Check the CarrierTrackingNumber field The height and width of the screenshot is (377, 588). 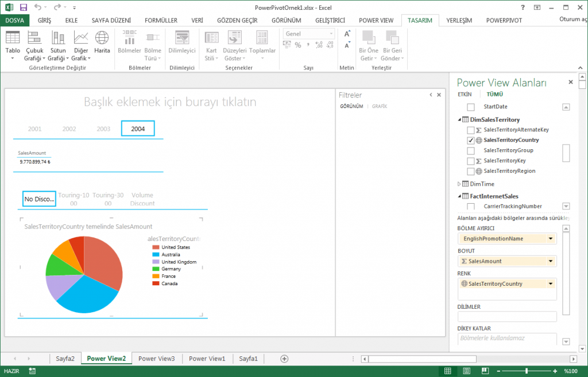click(471, 207)
